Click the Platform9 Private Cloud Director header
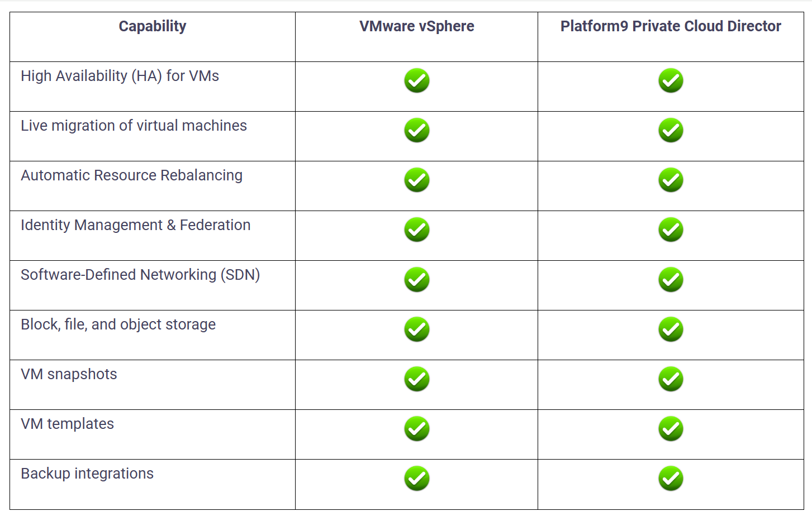 [x=671, y=26]
